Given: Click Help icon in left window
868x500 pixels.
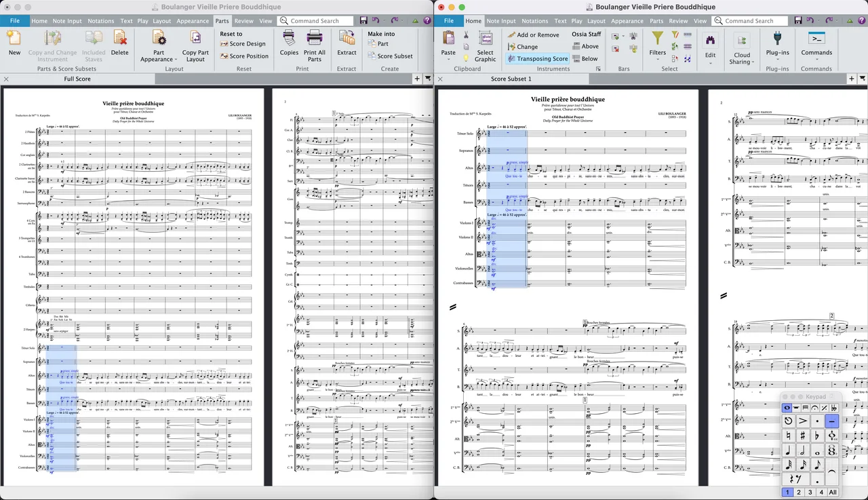Looking at the screenshot, I should pos(427,21).
